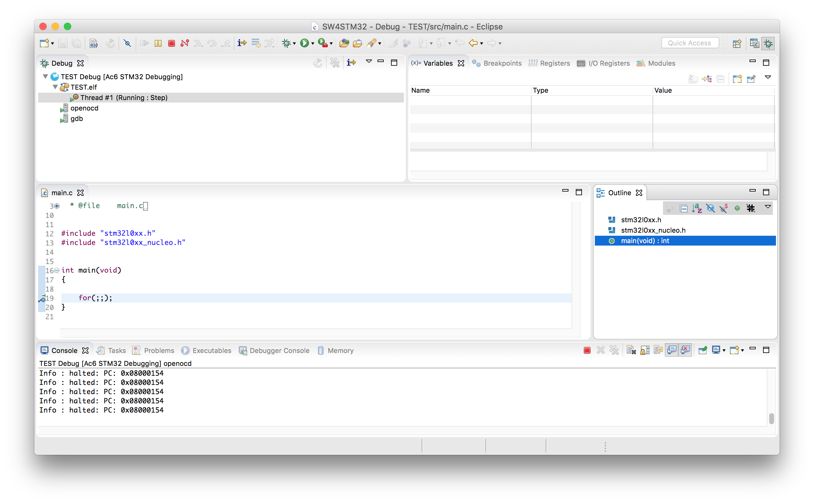Collapse the TEST Debug launch tree node
Image resolution: width=814 pixels, height=504 pixels.
46,77
